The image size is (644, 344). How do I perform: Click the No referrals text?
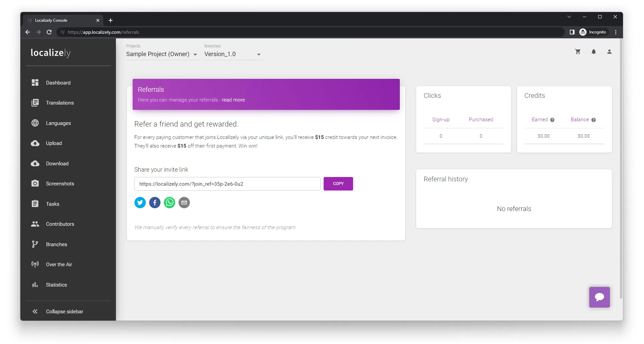514,209
